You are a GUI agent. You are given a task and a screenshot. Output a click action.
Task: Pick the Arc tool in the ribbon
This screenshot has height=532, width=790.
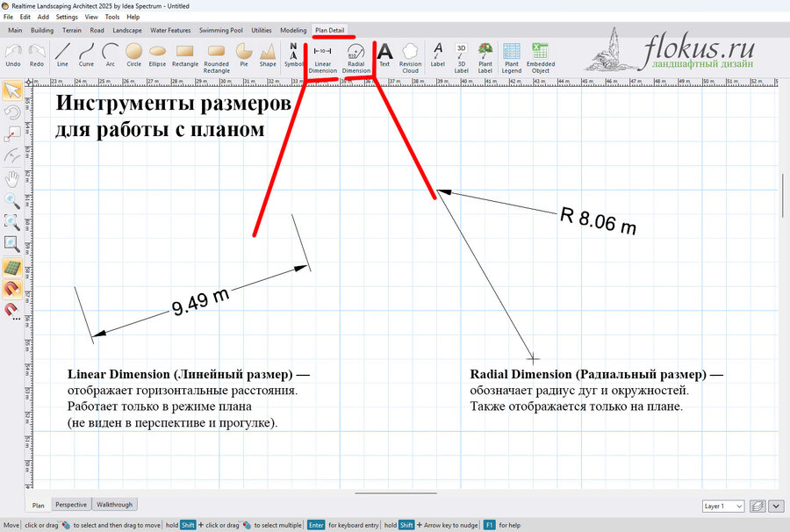(110, 55)
